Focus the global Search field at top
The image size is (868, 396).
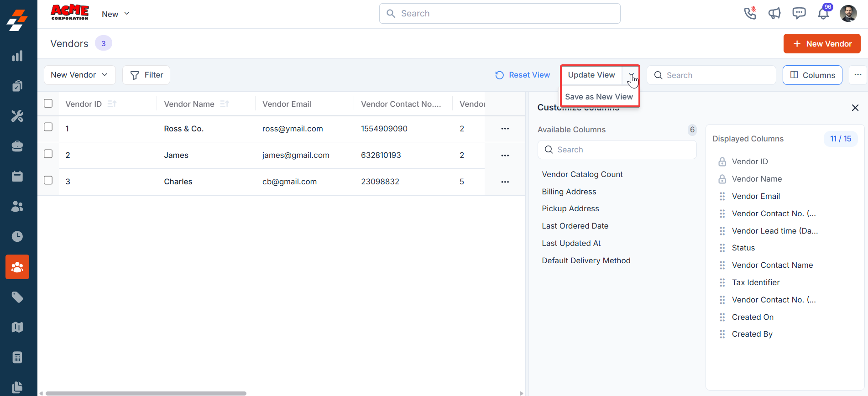point(500,14)
